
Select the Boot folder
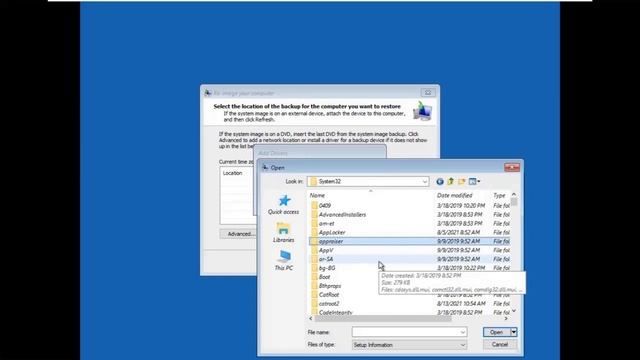click(324, 277)
